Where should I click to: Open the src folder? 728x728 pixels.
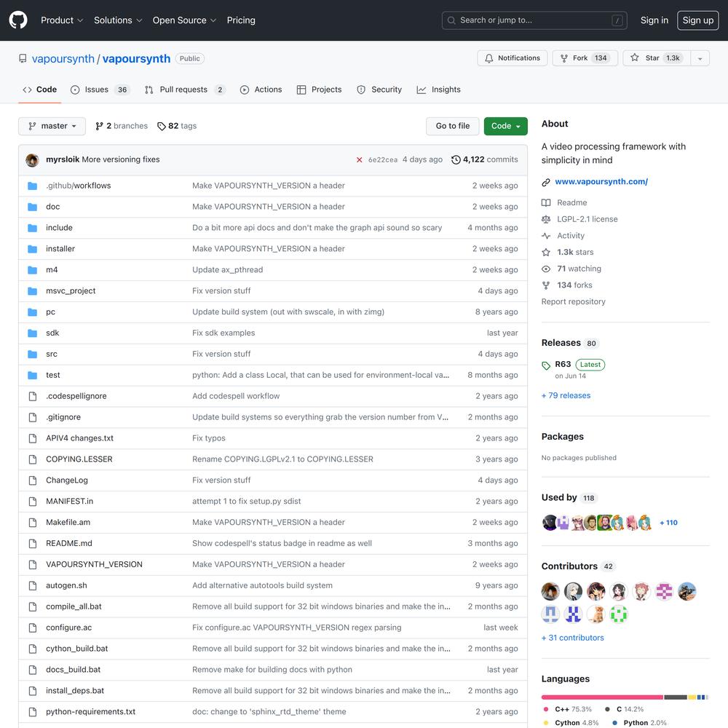(52, 355)
